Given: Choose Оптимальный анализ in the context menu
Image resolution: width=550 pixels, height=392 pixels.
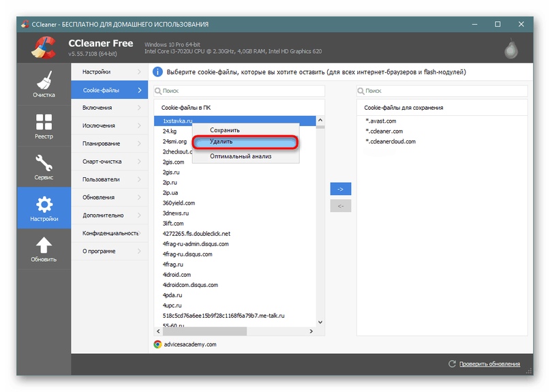Looking at the screenshot, I should 245,156.
